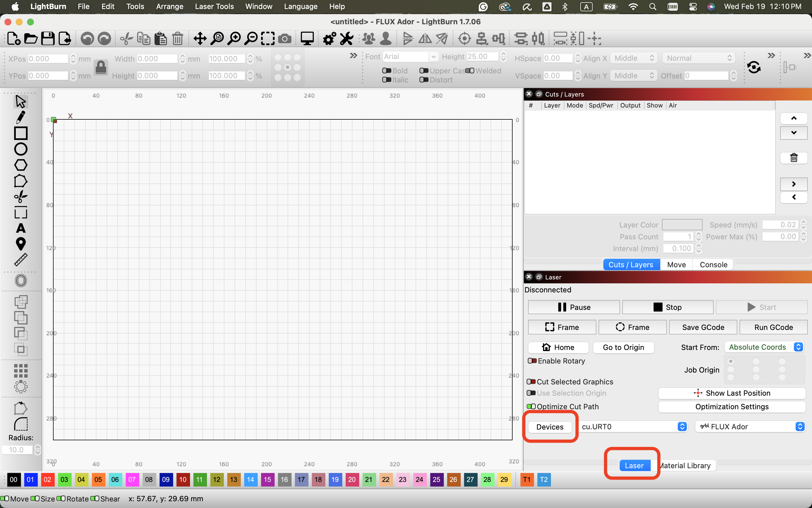Select the Draw Lines pencil tool
Image resolution: width=812 pixels, height=508 pixels.
coord(21,117)
